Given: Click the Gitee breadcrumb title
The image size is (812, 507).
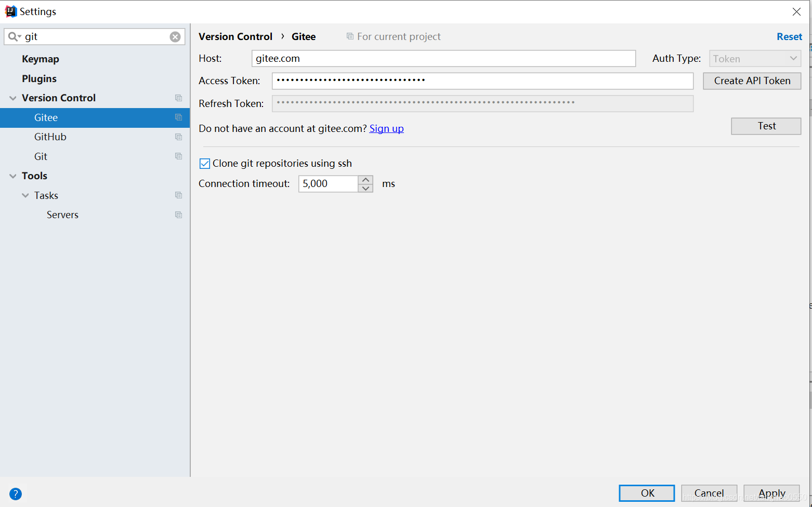Looking at the screenshot, I should [x=304, y=37].
